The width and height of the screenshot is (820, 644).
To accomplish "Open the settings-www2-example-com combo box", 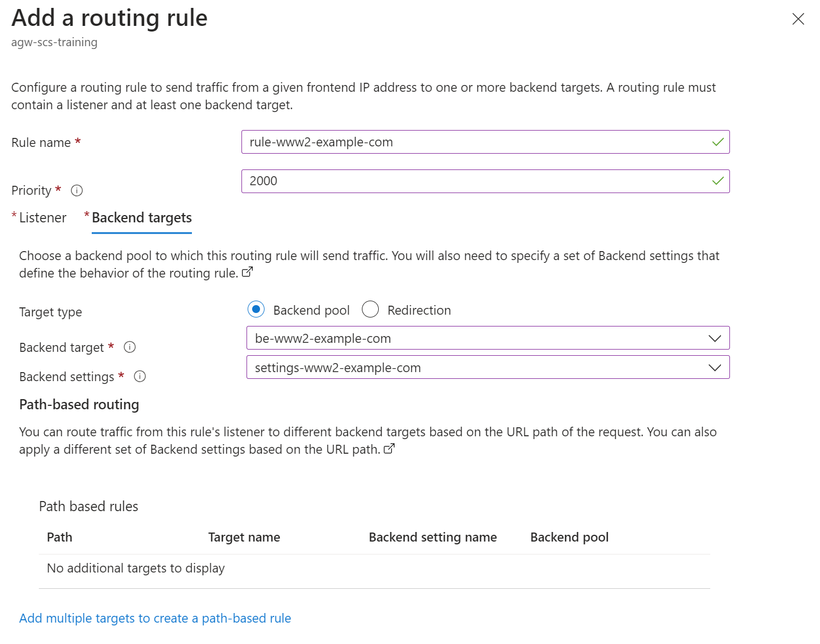I will pyautogui.click(x=488, y=368).
